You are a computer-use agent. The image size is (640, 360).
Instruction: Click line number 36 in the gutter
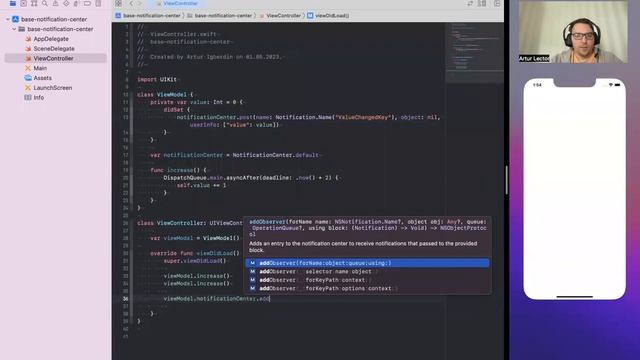(125, 299)
